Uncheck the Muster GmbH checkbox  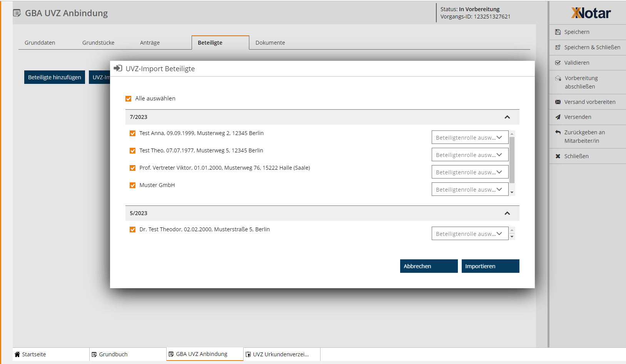click(133, 185)
